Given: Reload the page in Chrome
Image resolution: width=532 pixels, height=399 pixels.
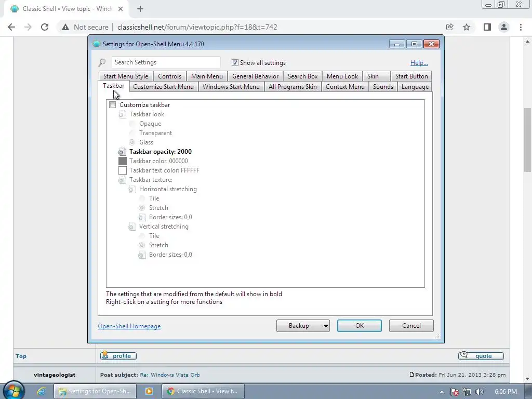Looking at the screenshot, I should coord(45,27).
